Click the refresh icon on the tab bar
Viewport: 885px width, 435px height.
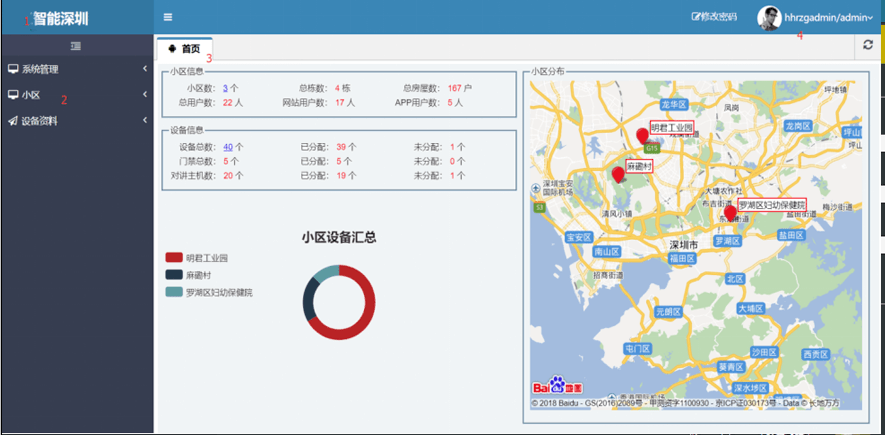click(x=868, y=46)
